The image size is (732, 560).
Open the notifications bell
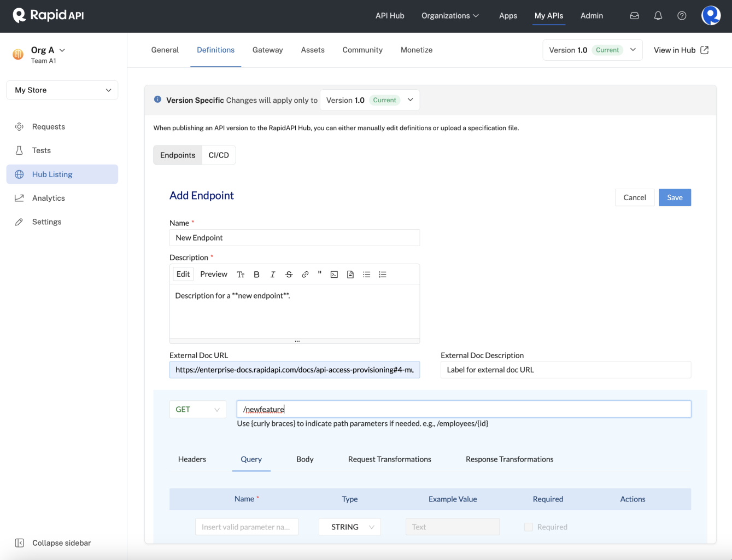coord(658,16)
